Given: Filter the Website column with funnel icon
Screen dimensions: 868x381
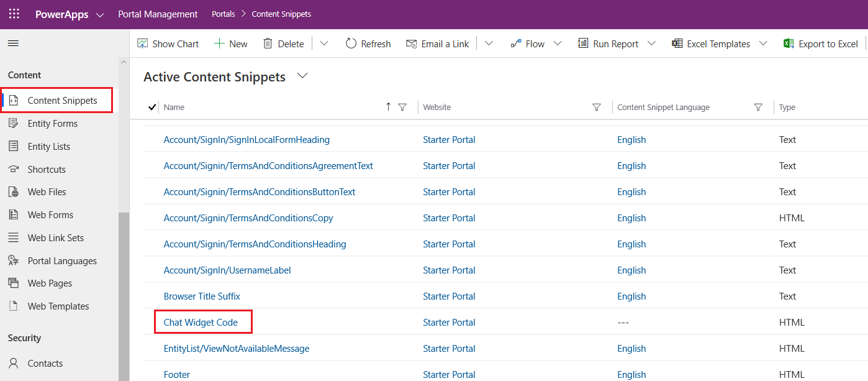Looking at the screenshot, I should pos(597,108).
